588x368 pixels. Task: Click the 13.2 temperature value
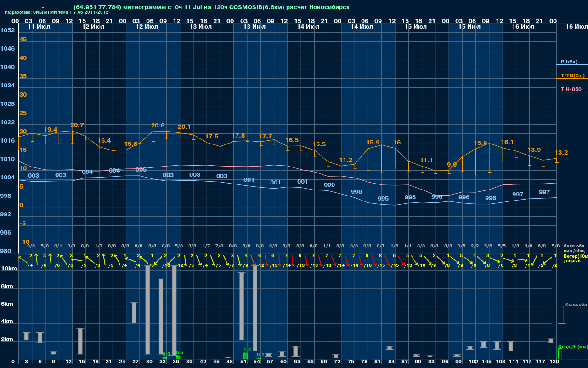click(x=561, y=153)
